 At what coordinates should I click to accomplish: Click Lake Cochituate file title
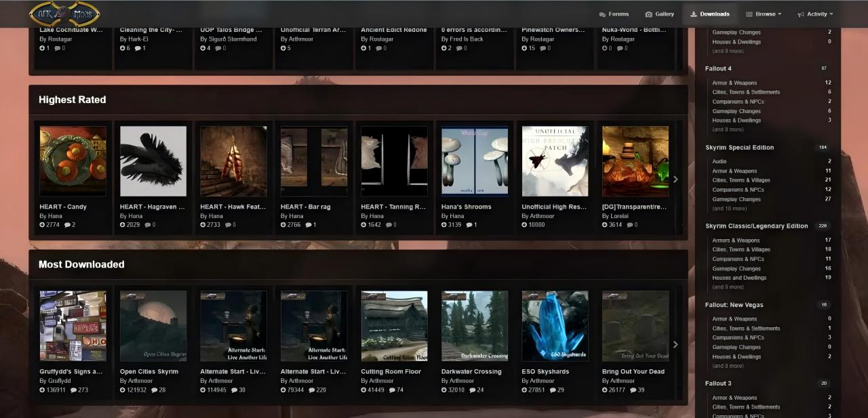tap(71, 30)
